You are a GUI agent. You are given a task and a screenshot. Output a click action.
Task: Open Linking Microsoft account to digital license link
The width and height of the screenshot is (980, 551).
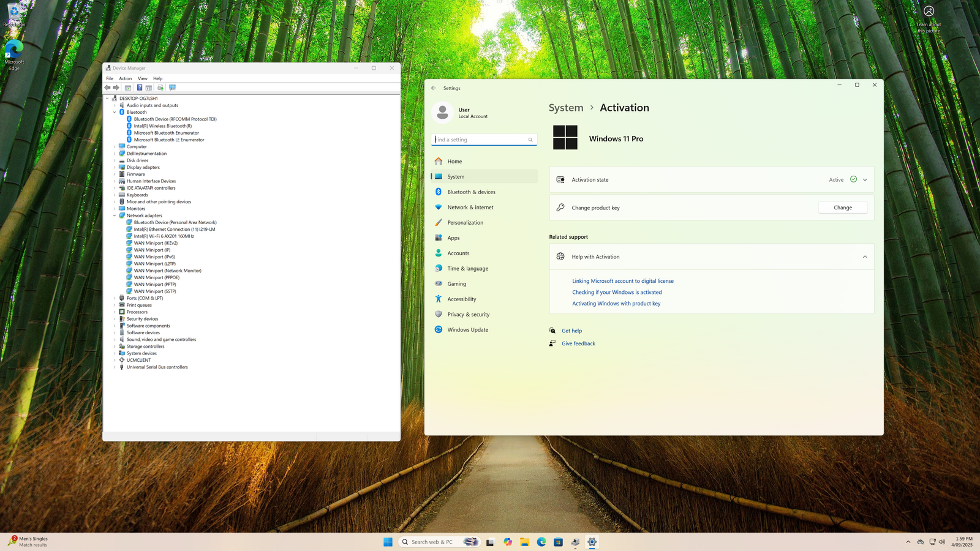pos(622,281)
